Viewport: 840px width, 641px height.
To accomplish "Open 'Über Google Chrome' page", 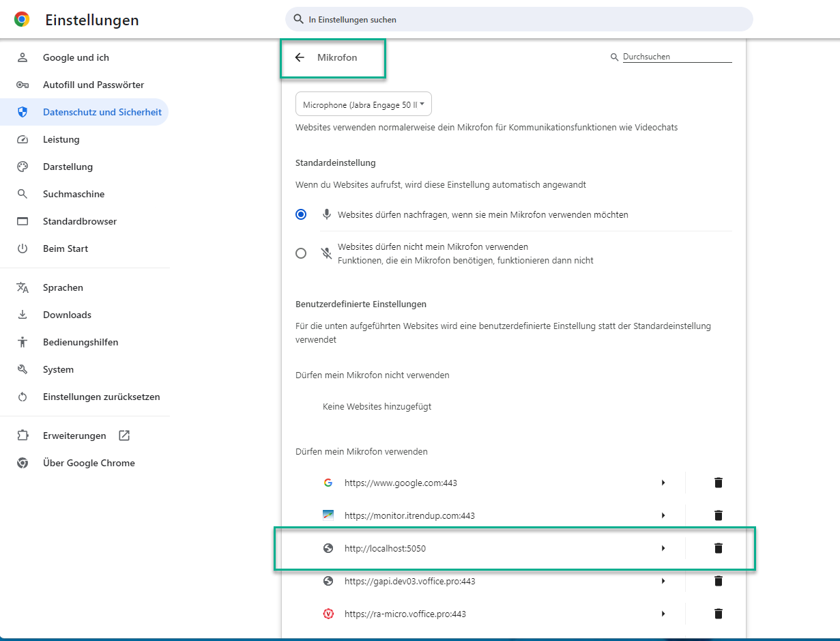I will point(89,463).
